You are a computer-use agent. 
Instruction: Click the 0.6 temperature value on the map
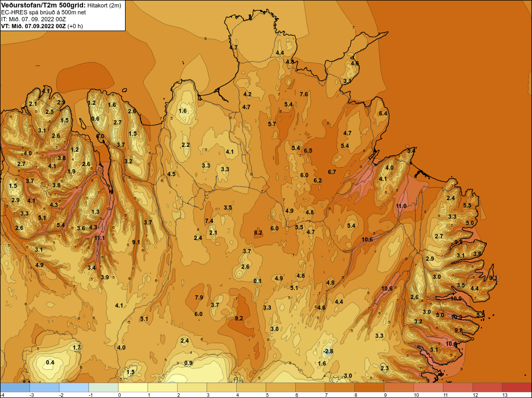click(x=95, y=119)
